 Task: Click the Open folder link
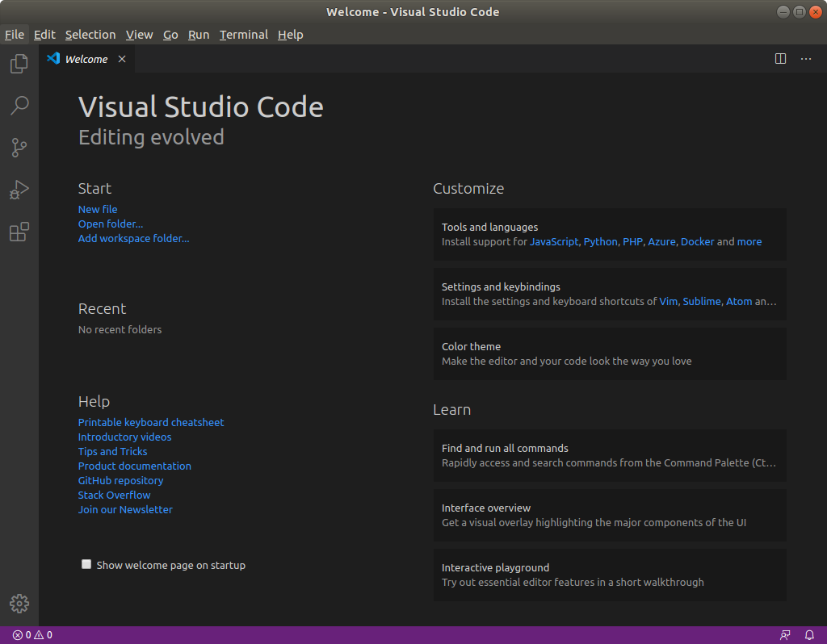[111, 224]
